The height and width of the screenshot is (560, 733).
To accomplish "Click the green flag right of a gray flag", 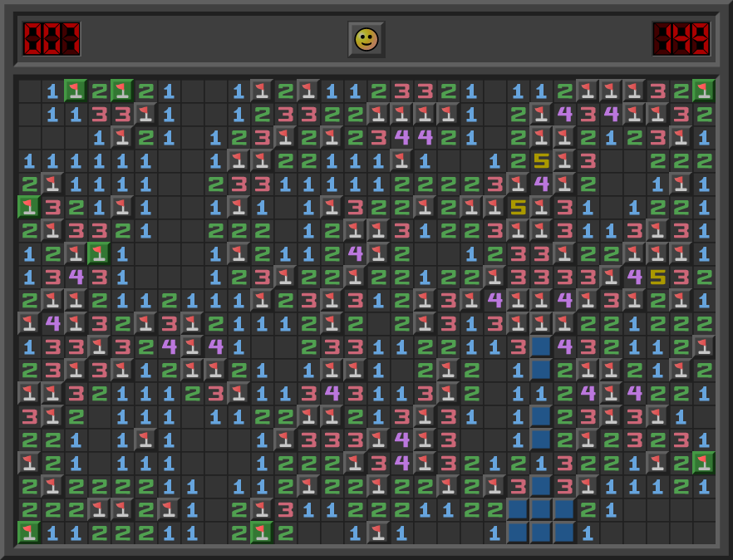I will point(99,253).
